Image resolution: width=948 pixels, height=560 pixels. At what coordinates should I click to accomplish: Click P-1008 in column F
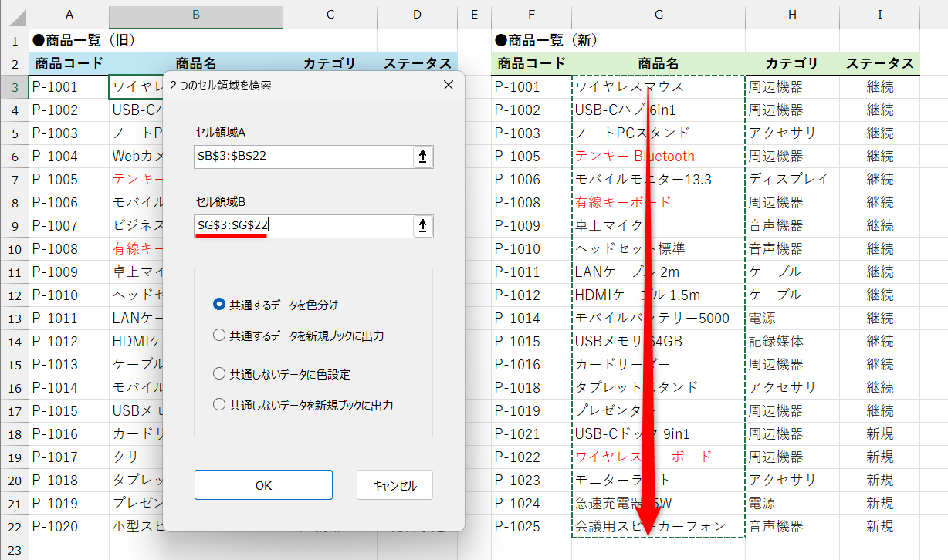[x=531, y=202]
